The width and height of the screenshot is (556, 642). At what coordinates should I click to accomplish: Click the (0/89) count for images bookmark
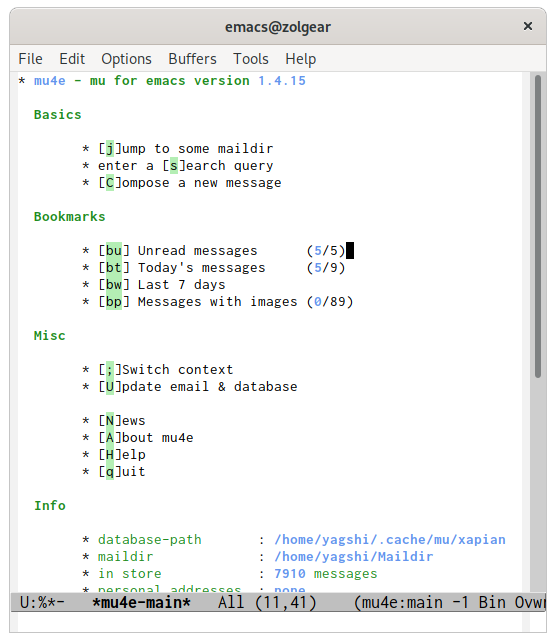click(x=330, y=302)
